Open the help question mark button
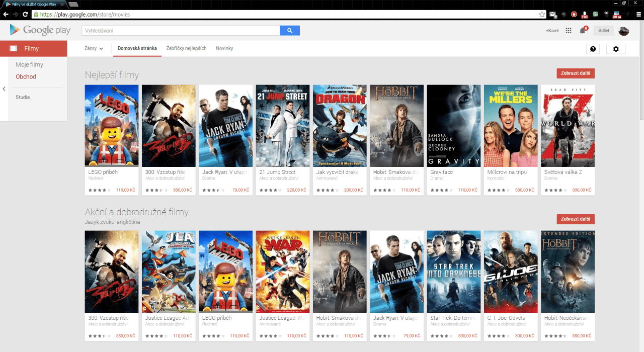Screen dimensions: 644x352 tap(593, 49)
